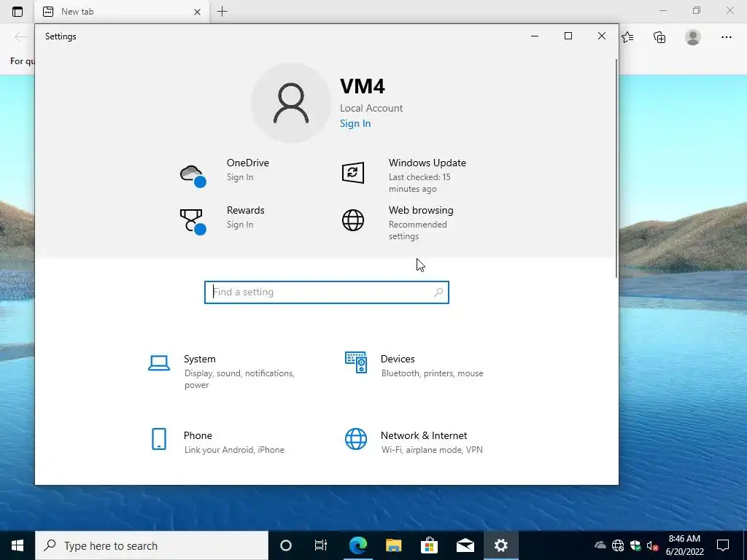Open the network globe tray icon
Viewport: 747px width, 560px height.
point(618,545)
